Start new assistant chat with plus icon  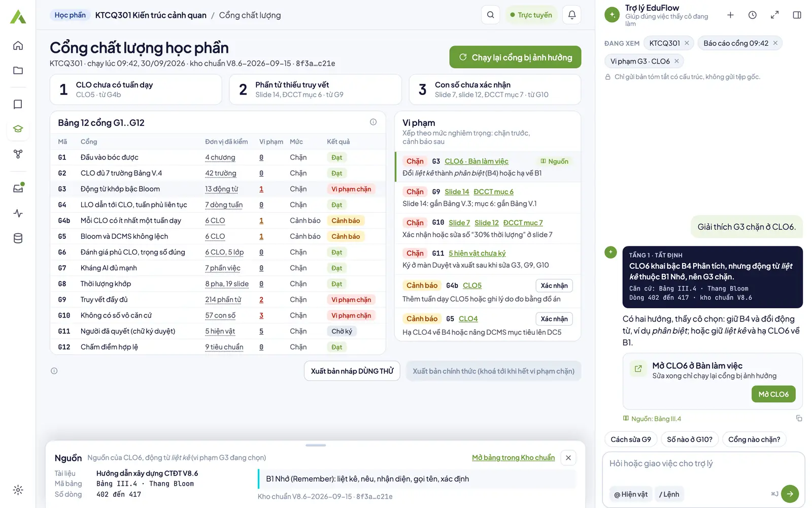[730, 15]
